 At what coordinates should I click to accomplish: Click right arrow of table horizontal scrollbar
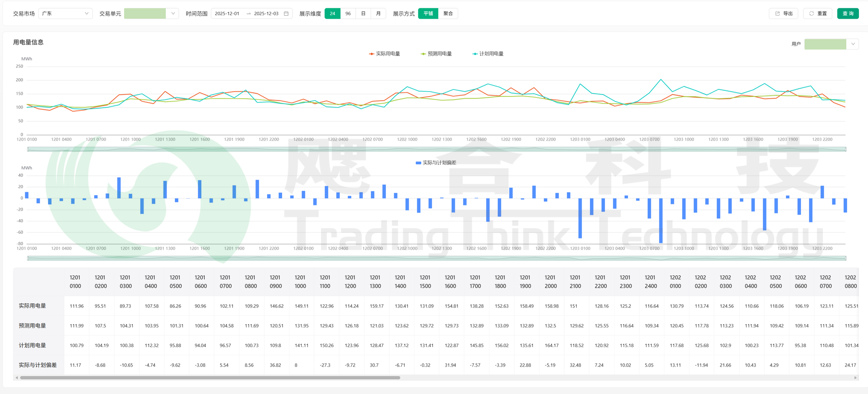tap(855, 378)
